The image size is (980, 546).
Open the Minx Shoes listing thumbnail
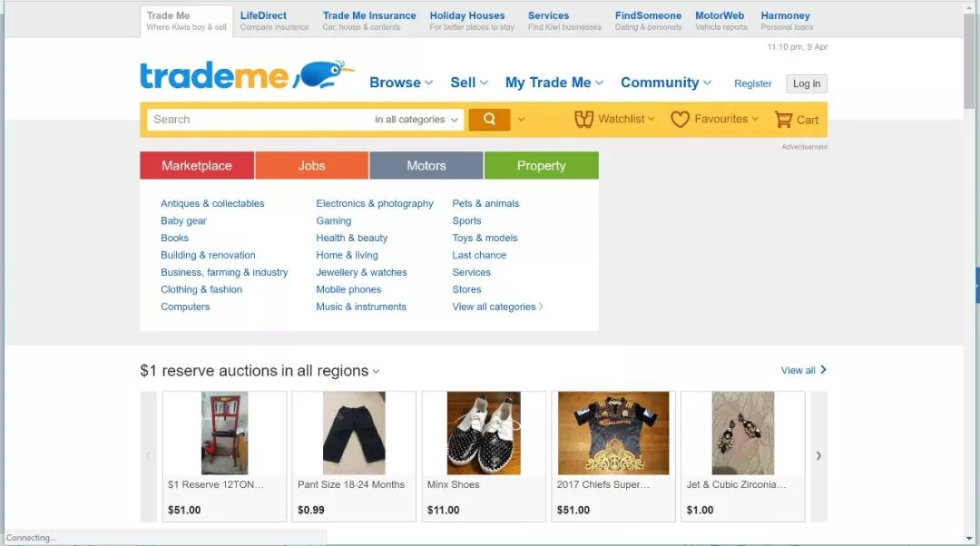[484, 433]
